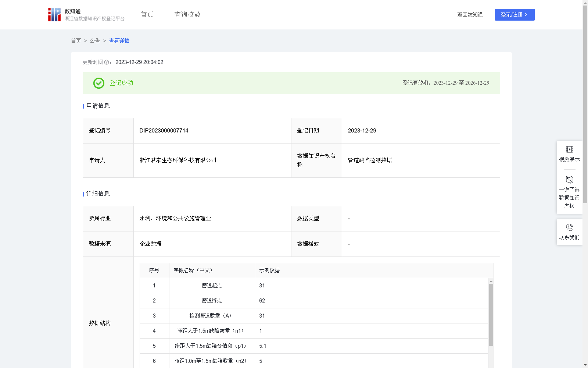This screenshot has height=368, width=588.
Task: Click the 返回数知通 link
Action: click(470, 15)
